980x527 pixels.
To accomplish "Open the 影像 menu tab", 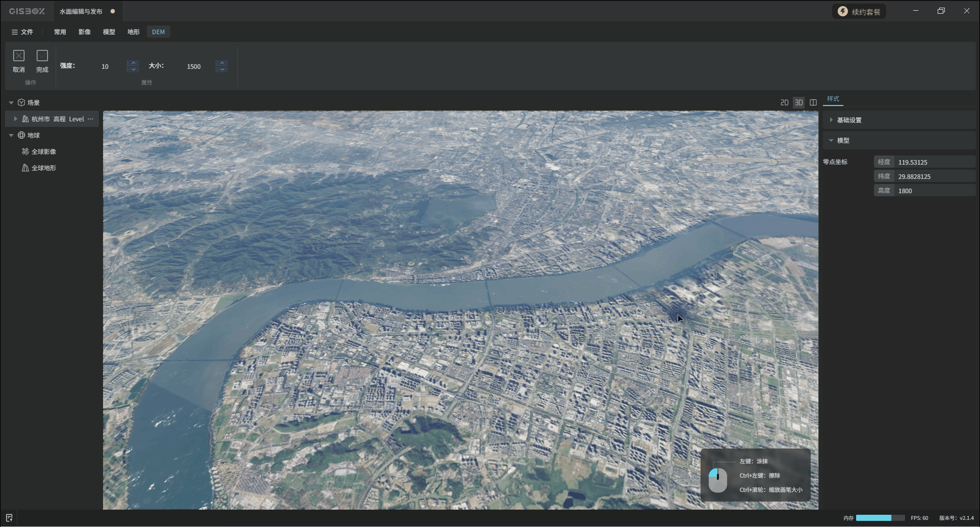I will [85, 32].
